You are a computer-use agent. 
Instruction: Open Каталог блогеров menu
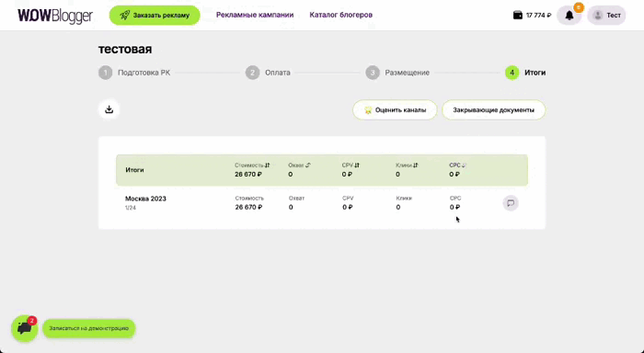(341, 15)
